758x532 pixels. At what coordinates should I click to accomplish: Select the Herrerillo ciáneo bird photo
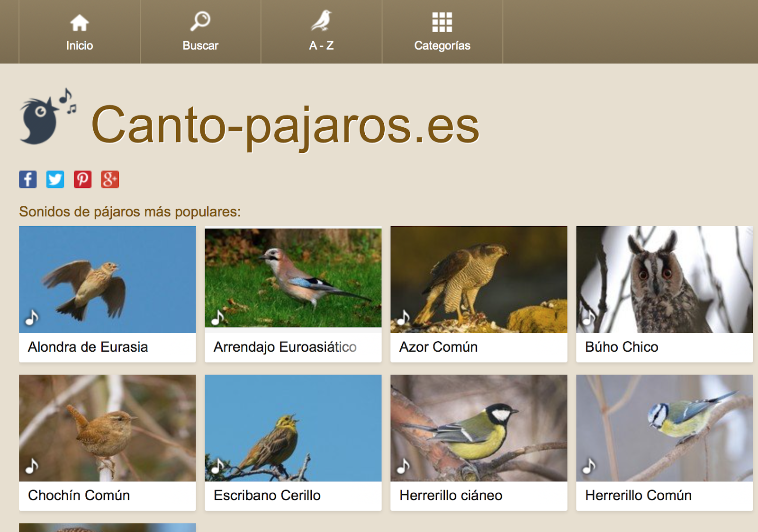point(479,428)
